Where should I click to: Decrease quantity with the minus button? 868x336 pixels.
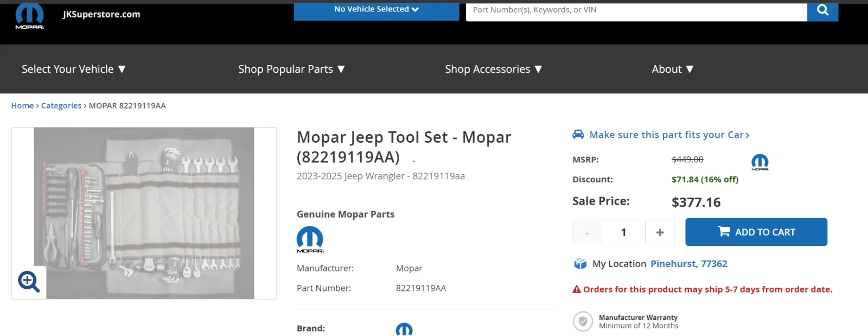pyautogui.click(x=587, y=232)
